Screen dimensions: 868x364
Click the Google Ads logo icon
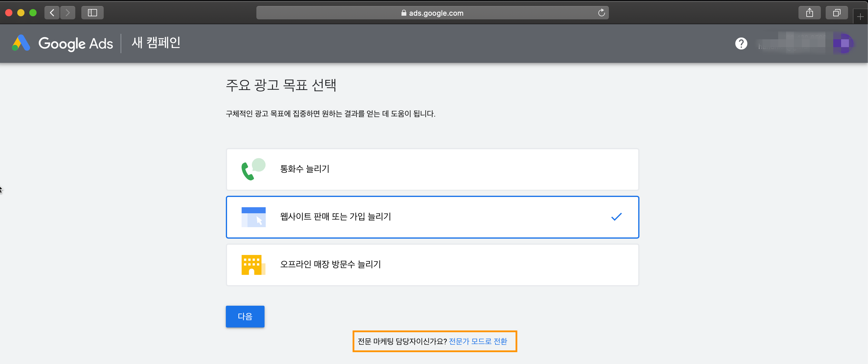[21, 43]
